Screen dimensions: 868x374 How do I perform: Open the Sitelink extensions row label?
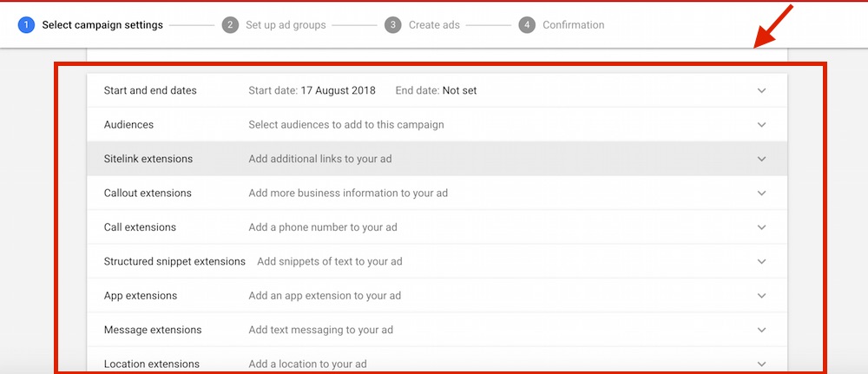148,159
